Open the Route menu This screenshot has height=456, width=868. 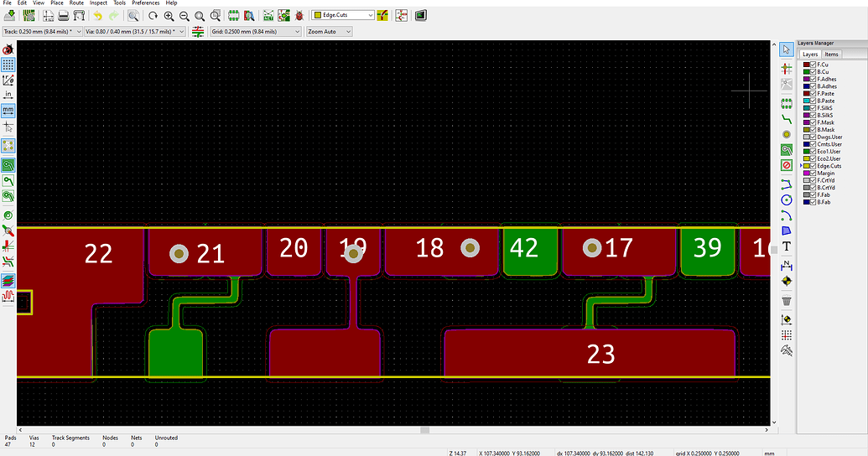pos(76,3)
